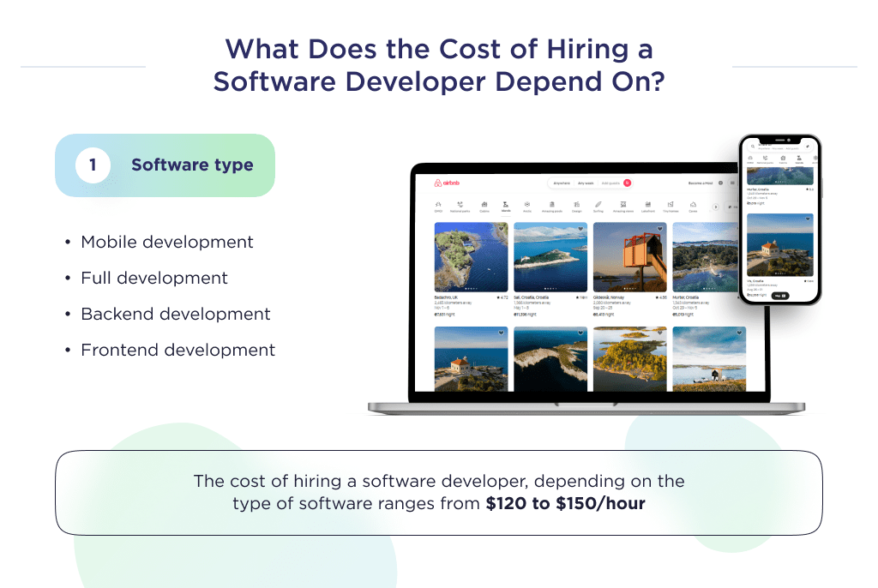Open the user account hamburger menu
The height and width of the screenshot is (588, 878).
731,183
